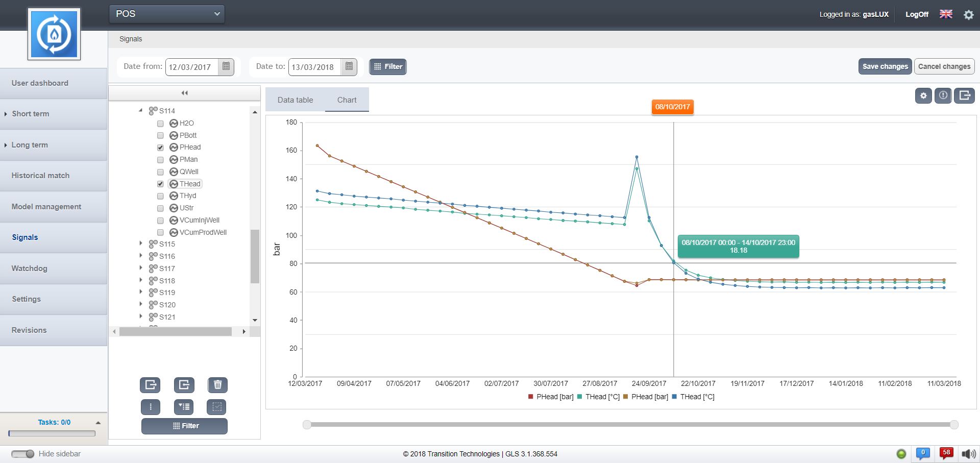This screenshot has width=980, height=463.
Task: Uncheck the PHead signal checkbox
Action: [160, 148]
